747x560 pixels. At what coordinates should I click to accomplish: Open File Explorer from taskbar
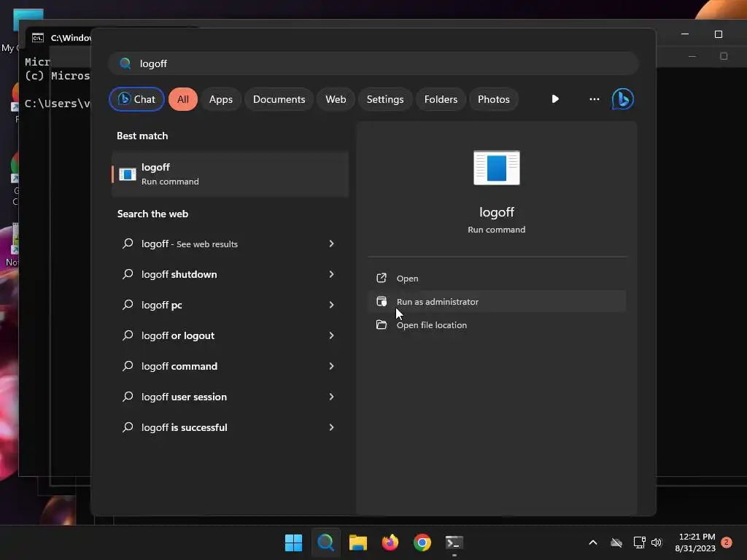[x=357, y=542]
